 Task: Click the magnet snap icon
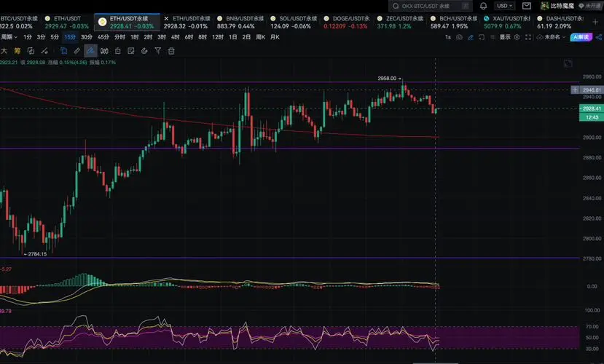(144, 51)
